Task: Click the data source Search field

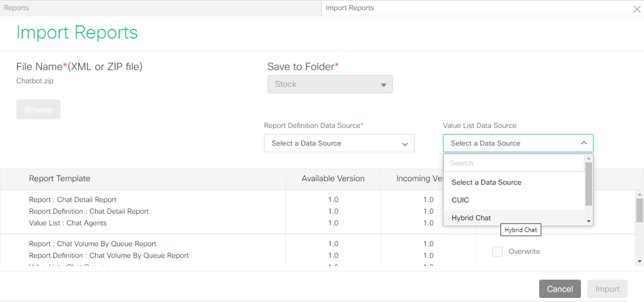Action: (x=513, y=163)
